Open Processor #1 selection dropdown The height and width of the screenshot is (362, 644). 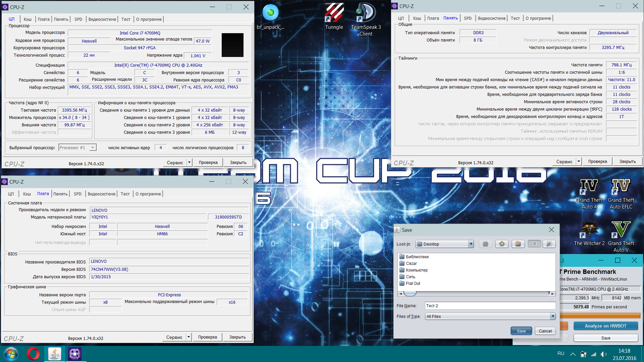click(93, 147)
